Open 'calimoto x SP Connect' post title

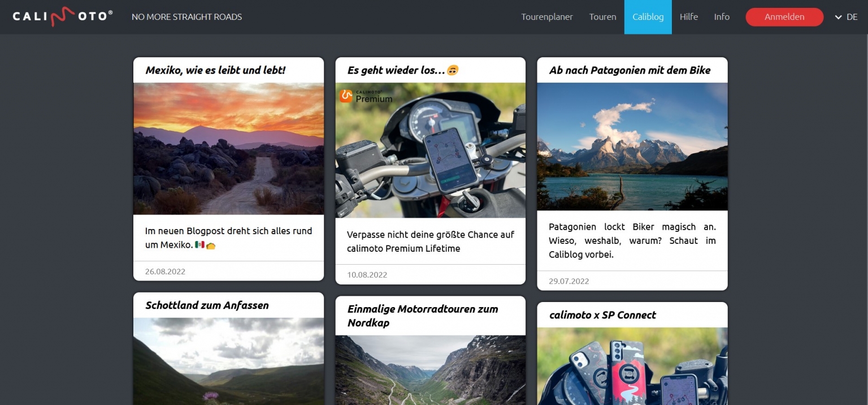(x=602, y=315)
